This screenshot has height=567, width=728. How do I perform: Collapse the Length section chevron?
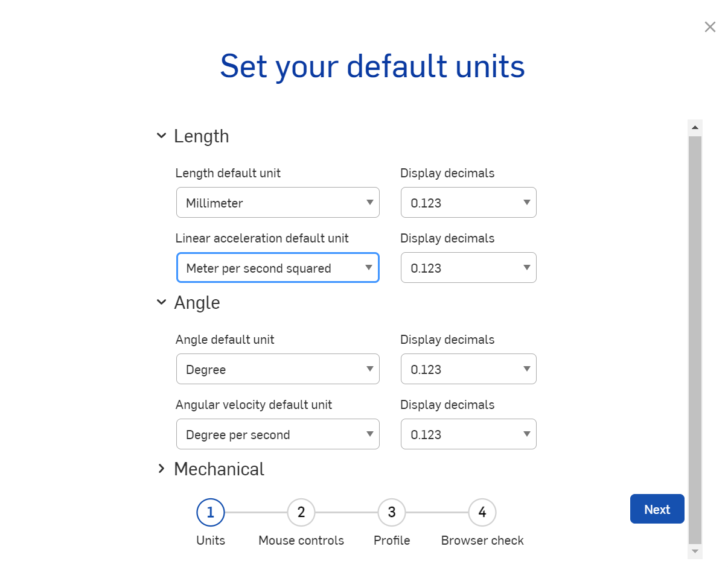click(161, 136)
